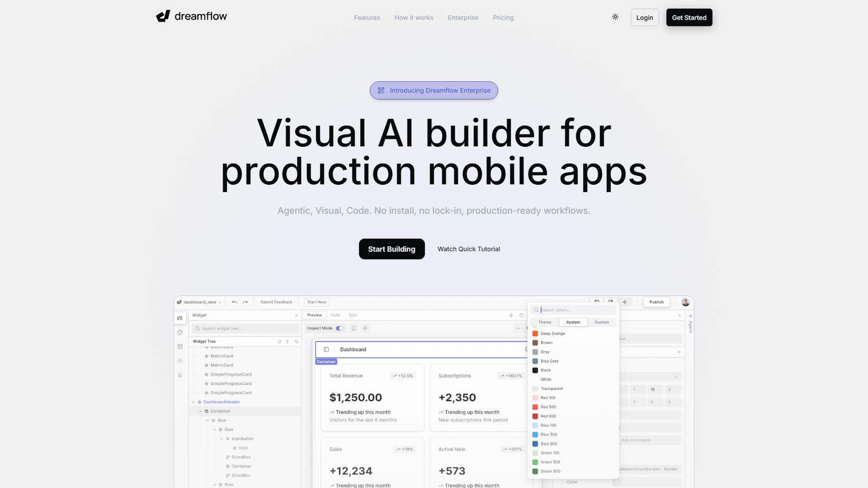Switch color picker to Custom tab

click(602, 322)
